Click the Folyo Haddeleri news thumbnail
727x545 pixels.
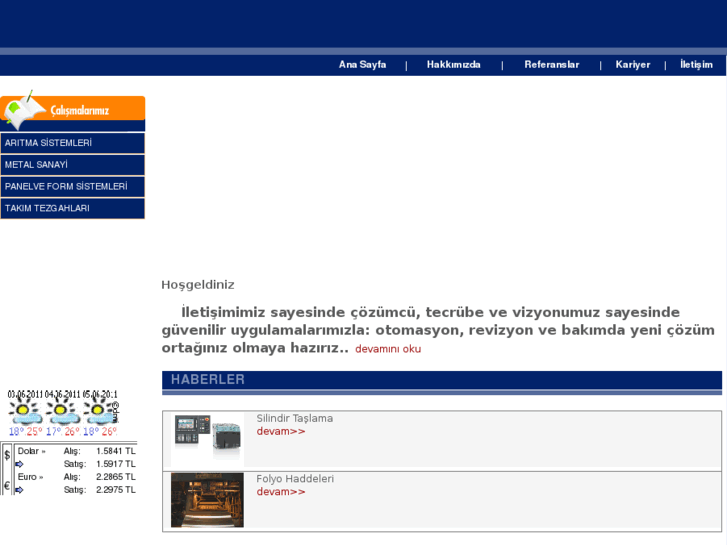pyautogui.click(x=207, y=500)
